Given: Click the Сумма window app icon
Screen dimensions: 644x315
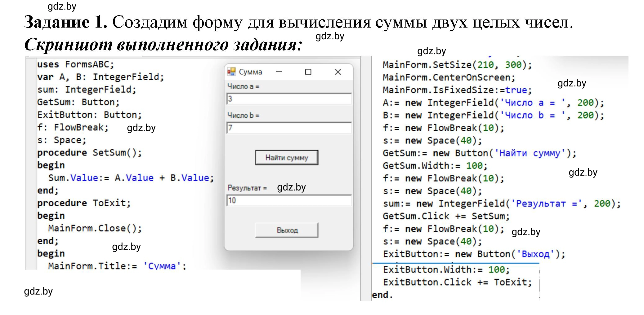Looking at the screenshot, I should [x=231, y=72].
